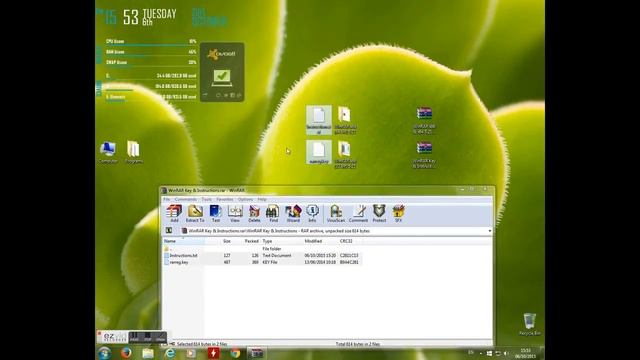Open the Computer desktop icon

108,153
